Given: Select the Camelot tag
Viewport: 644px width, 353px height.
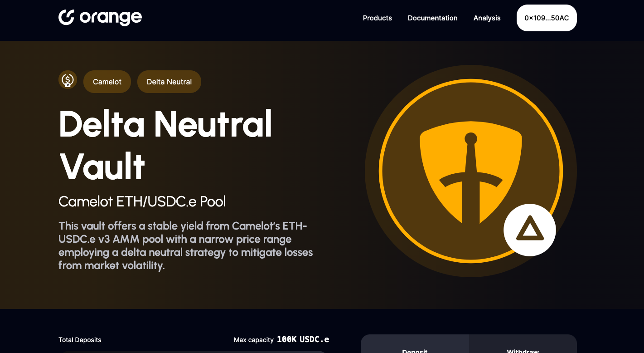Looking at the screenshot, I should [x=107, y=82].
